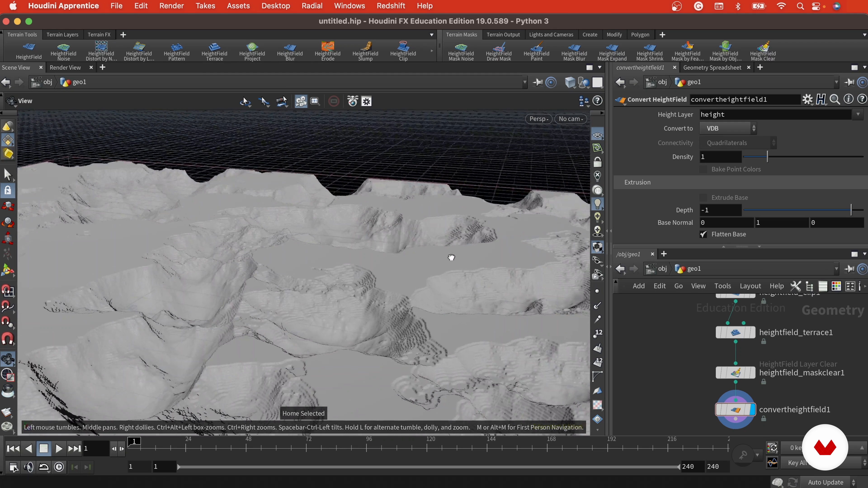Click the viewport help question mark icon

tap(597, 100)
